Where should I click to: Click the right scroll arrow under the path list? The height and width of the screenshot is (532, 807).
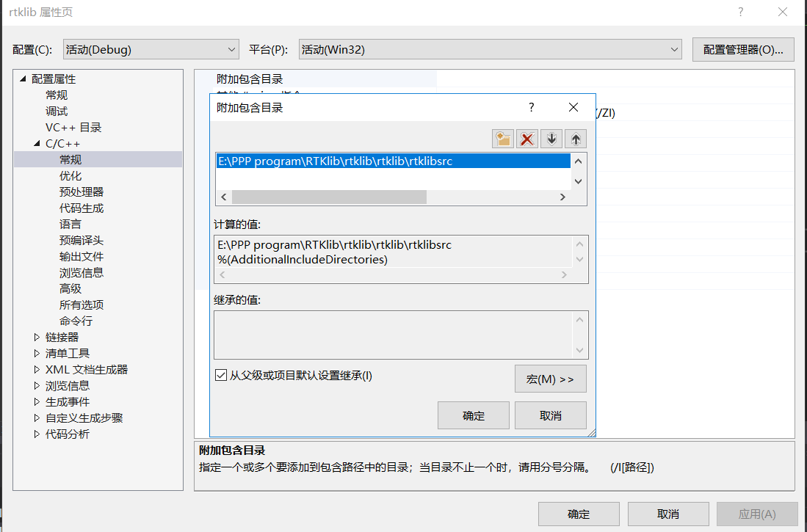562,197
